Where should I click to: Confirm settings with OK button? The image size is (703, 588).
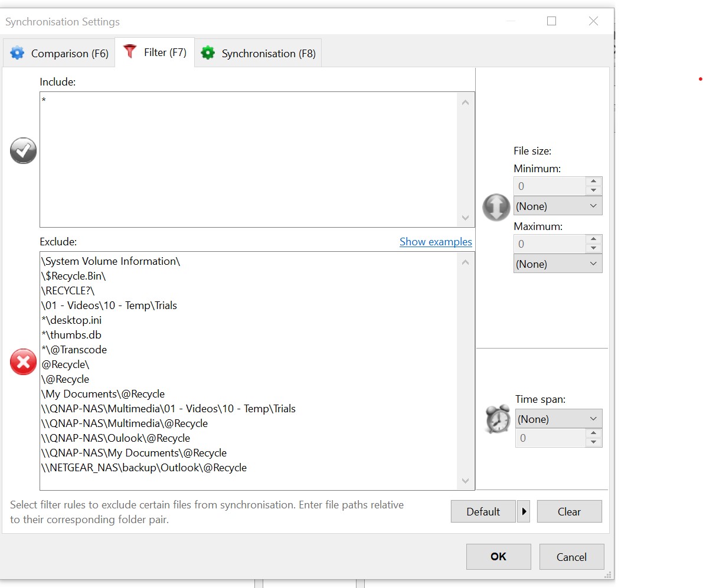coord(499,557)
